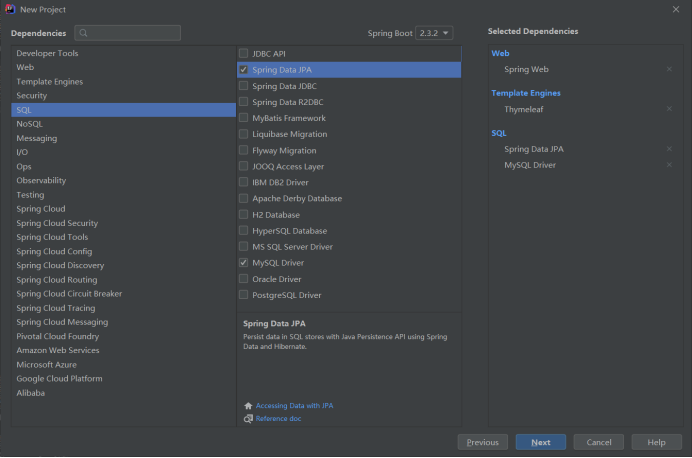Open the Reference doc link

coord(278,419)
